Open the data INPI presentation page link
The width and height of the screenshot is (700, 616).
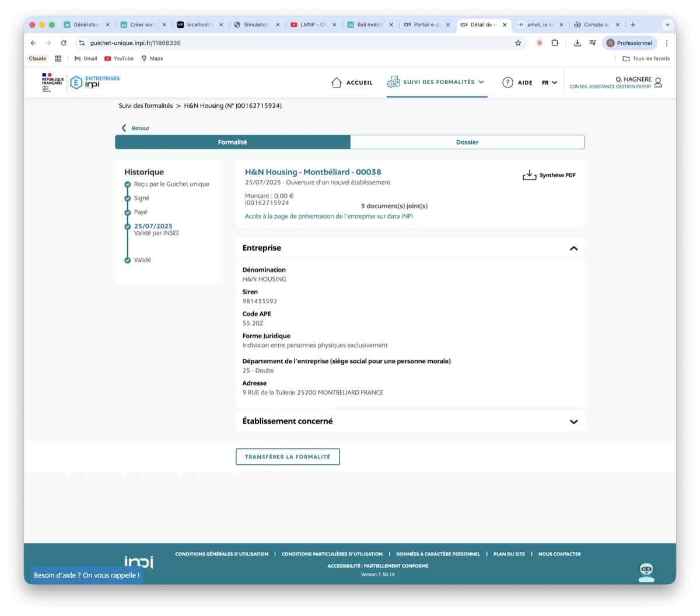pyautogui.click(x=328, y=216)
